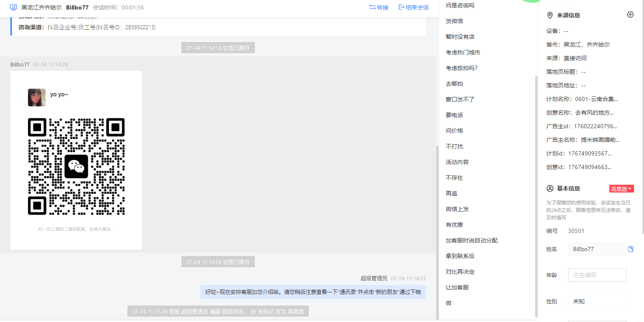Screen dimensions: 644x322
Task: Click the 年龄 input field
Action: click(597, 275)
